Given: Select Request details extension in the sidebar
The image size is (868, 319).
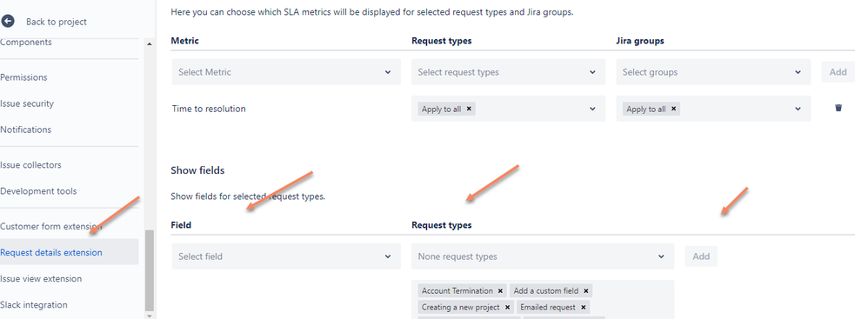Looking at the screenshot, I should (x=70, y=252).
